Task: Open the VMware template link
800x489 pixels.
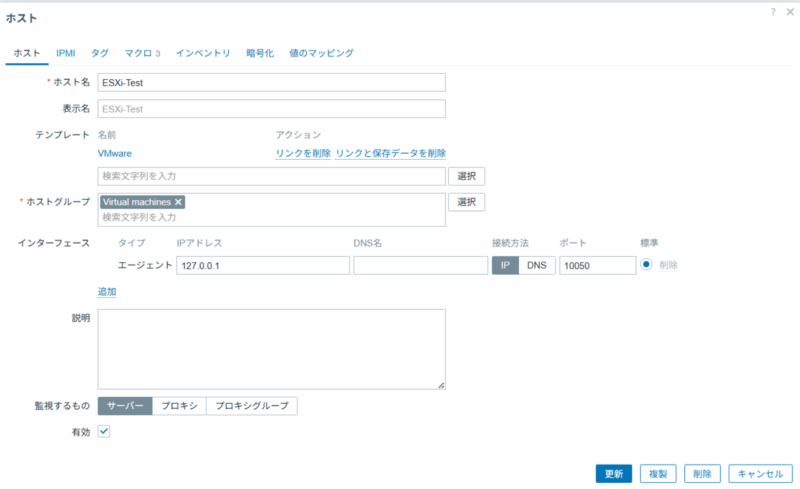Action: click(115, 153)
